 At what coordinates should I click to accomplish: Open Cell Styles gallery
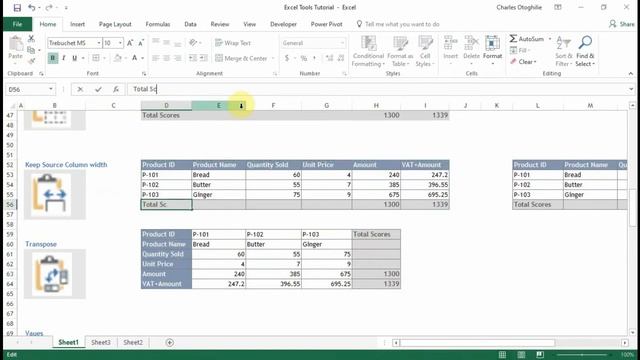click(x=425, y=51)
